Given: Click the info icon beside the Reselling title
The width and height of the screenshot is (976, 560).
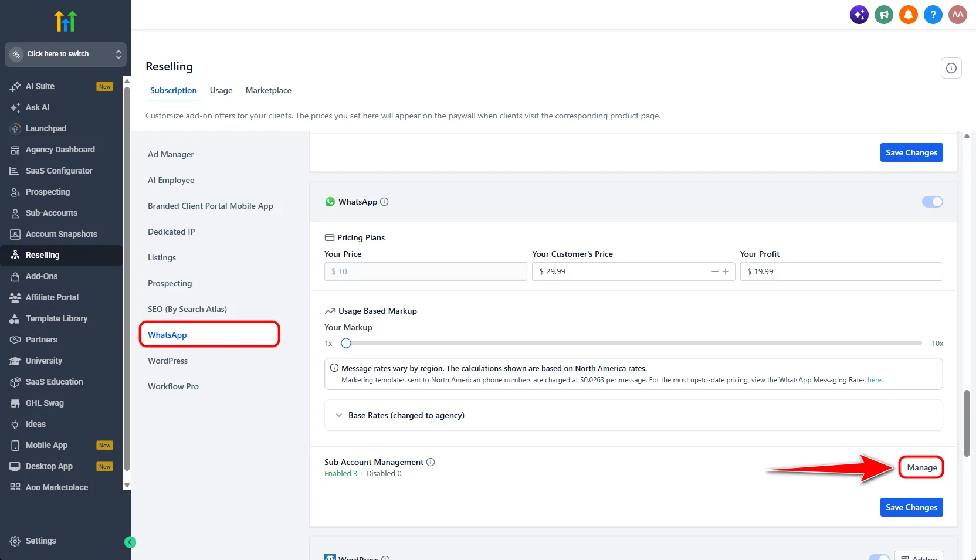Looking at the screenshot, I should click(x=951, y=68).
